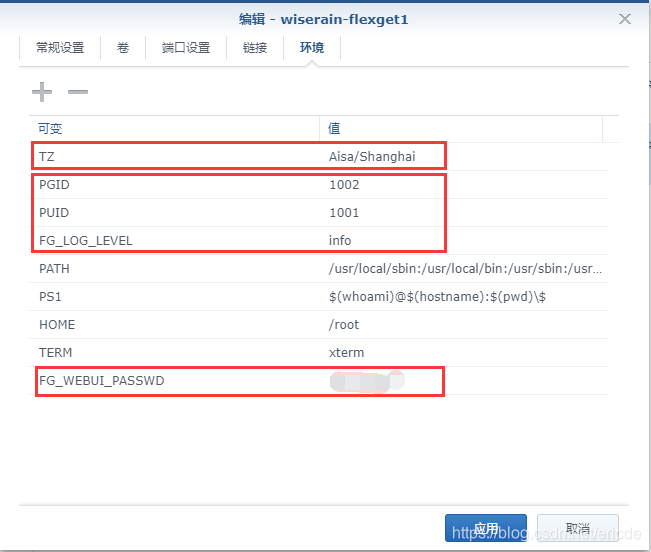Switch to the 常规设置 tab

pos(60,48)
